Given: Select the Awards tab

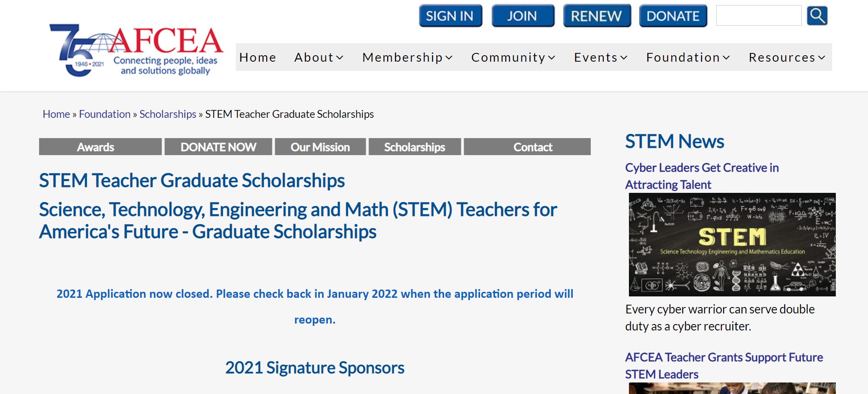Looking at the screenshot, I should 96,147.
